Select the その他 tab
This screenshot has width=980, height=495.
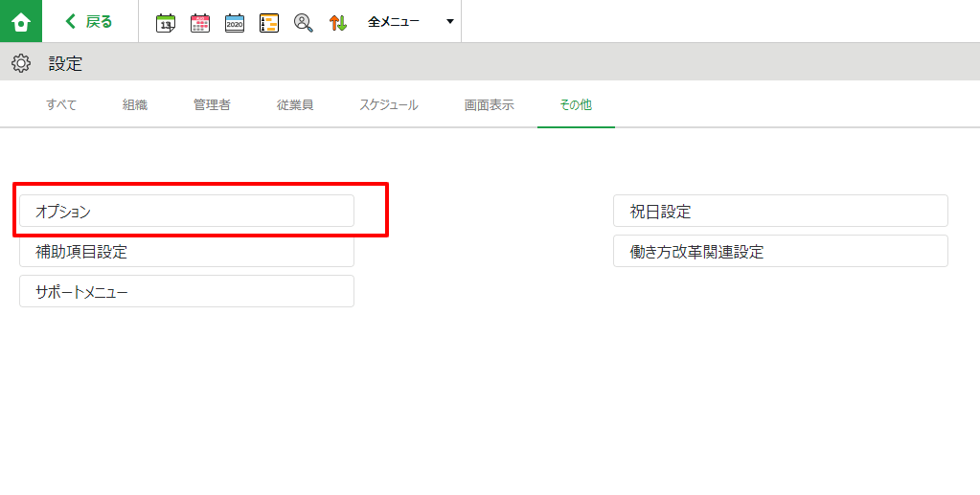coord(576,105)
